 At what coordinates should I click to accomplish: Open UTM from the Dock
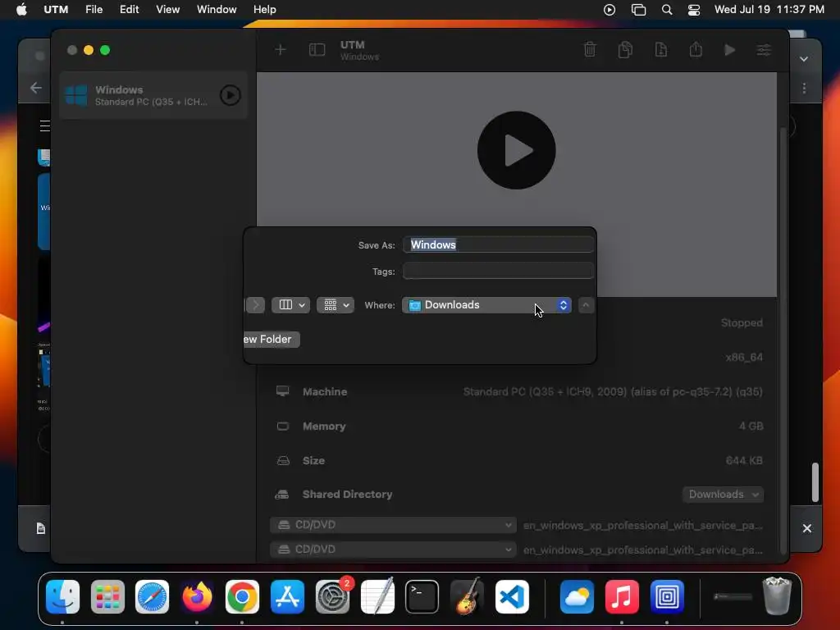click(667, 596)
